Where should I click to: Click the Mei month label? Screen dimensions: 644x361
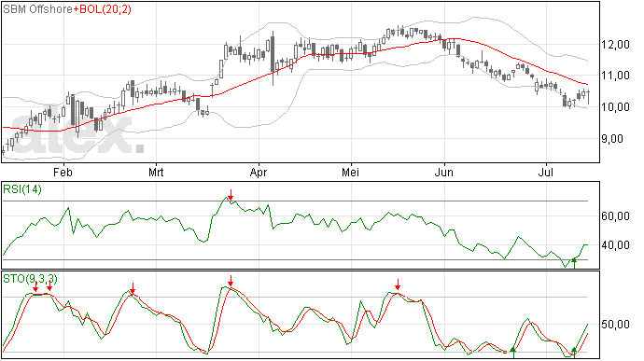pyautogui.click(x=350, y=172)
